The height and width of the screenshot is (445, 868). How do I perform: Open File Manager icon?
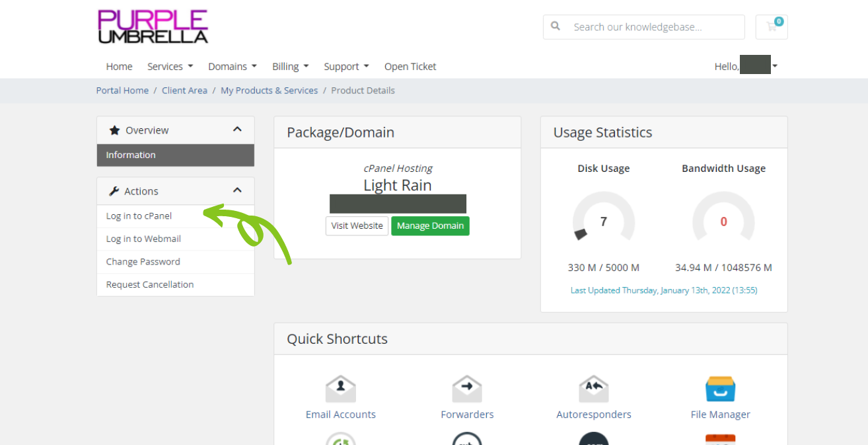point(720,389)
